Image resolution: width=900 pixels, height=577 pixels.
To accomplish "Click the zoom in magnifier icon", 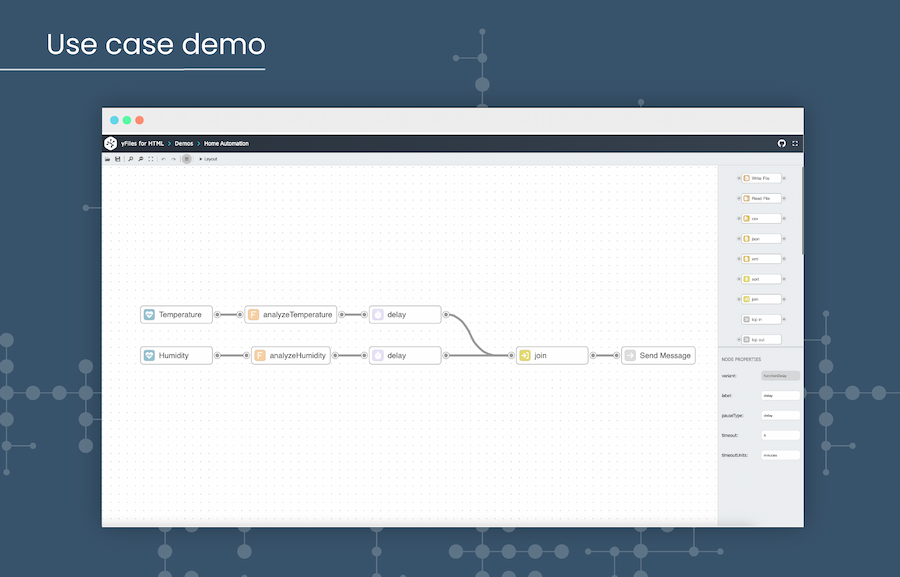I will 130,159.
